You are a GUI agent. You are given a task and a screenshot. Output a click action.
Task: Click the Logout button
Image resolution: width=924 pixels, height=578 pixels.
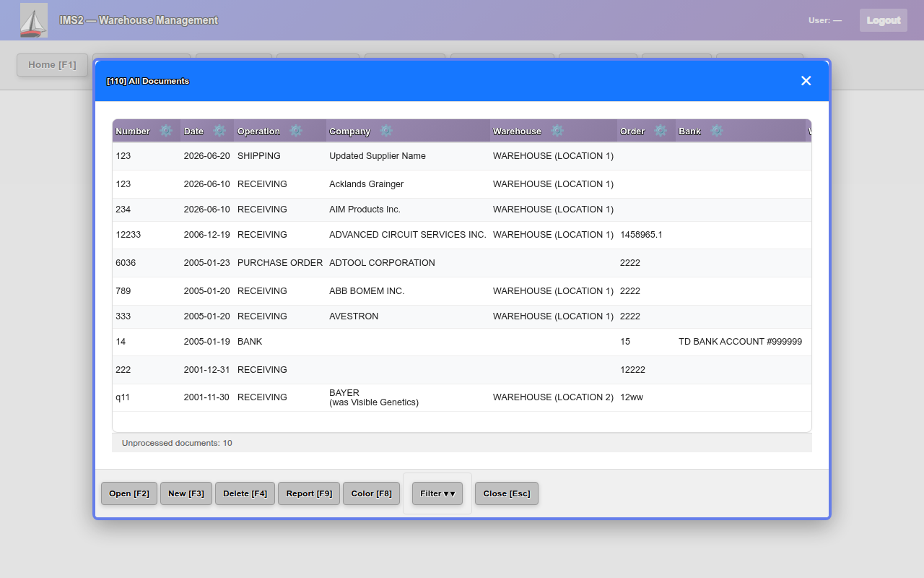[x=884, y=20]
